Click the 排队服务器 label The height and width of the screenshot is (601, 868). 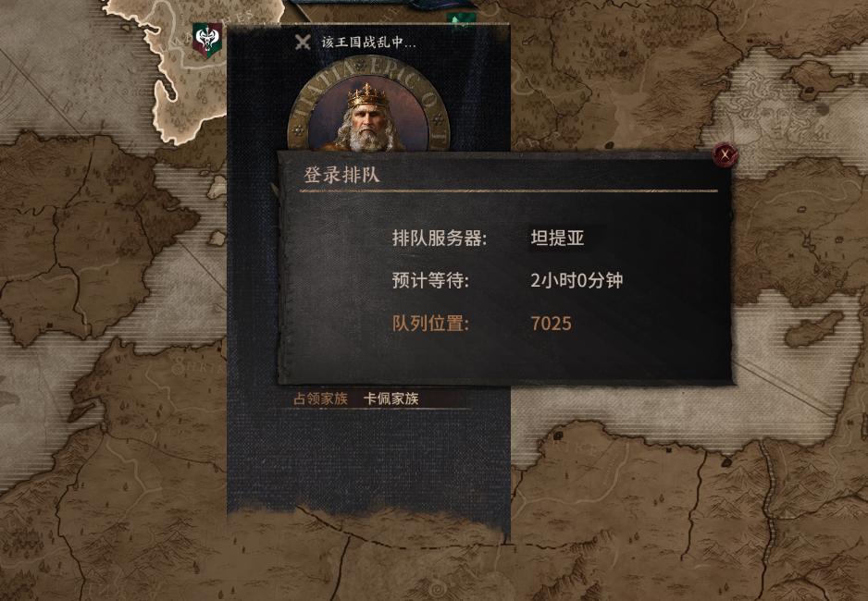tap(439, 238)
